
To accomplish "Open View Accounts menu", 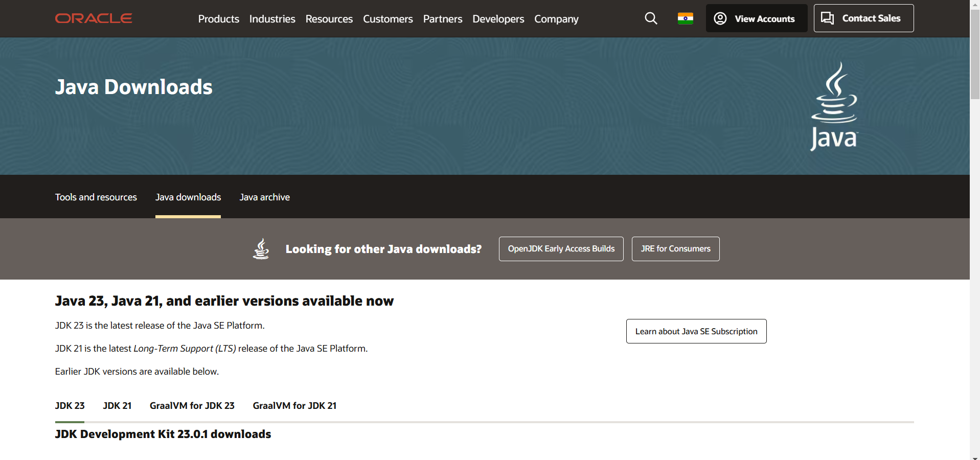I will point(756,18).
